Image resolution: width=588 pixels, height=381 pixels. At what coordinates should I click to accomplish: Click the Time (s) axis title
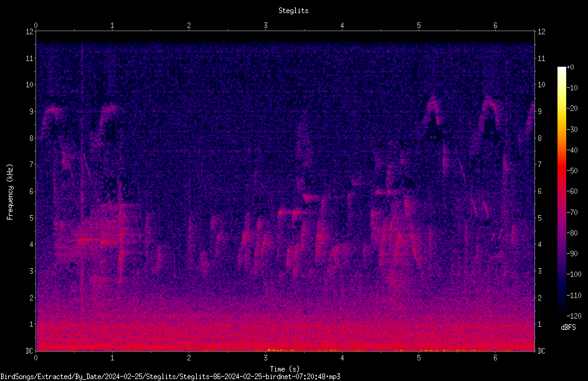(285, 369)
